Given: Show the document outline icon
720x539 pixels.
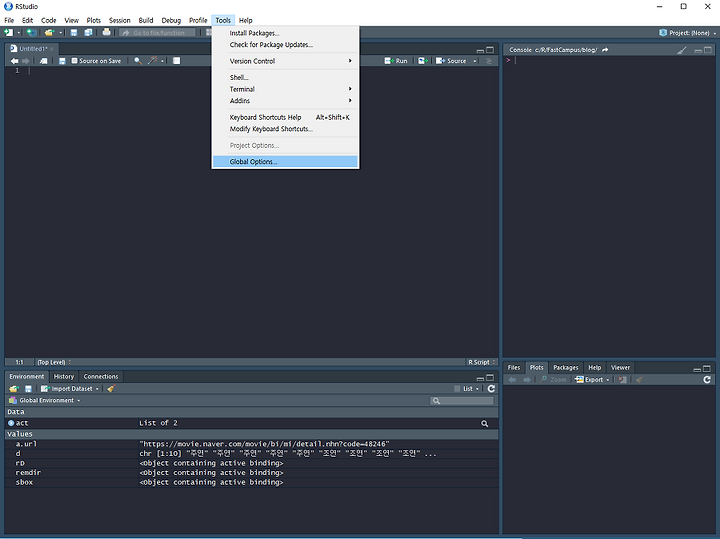Looking at the screenshot, I should point(489,61).
